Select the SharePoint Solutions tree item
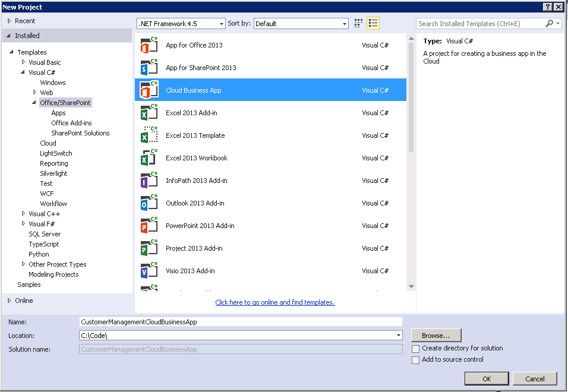This screenshot has width=568, height=392. click(x=80, y=133)
